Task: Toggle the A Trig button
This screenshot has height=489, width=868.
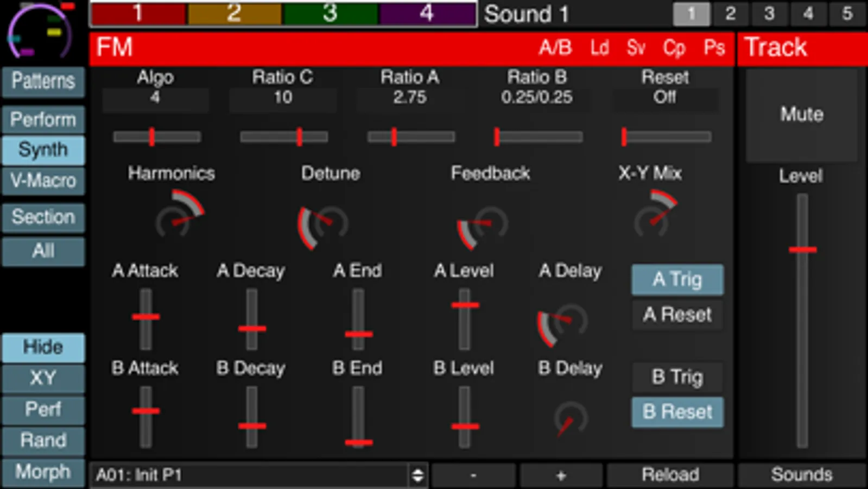Action: (x=677, y=280)
